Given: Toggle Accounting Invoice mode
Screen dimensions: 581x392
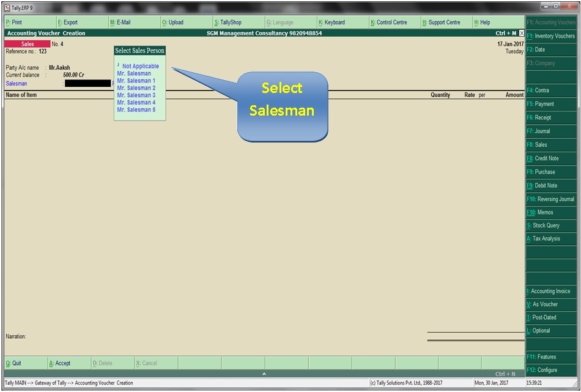Looking at the screenshot, I should (548, 291).
